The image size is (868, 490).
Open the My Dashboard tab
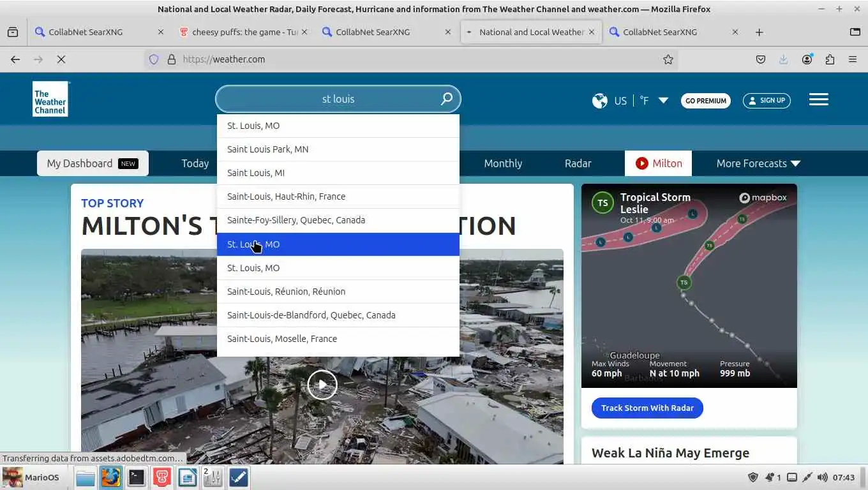93,163
